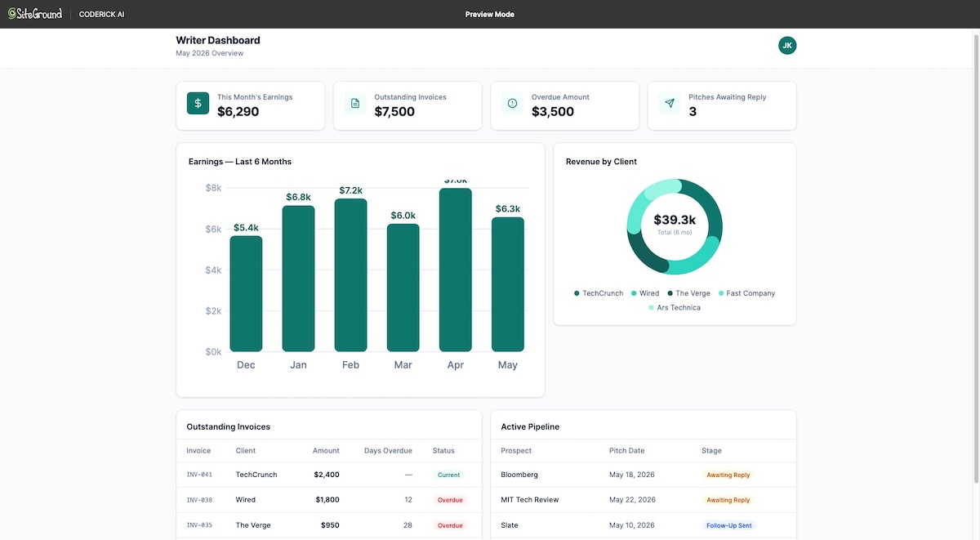Click the Overdue Amount alert icon
Viewport: 980px width, 540px height.
tap(512, 103)
